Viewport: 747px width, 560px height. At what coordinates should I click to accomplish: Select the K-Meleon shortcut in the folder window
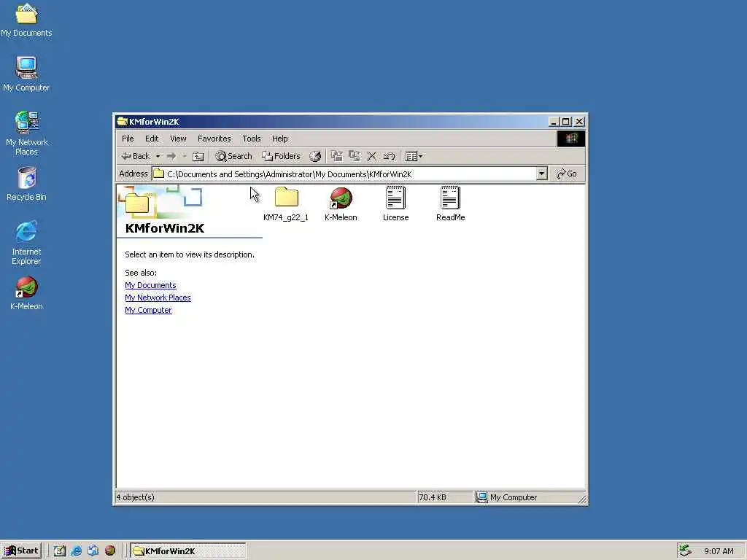(341, 204)
